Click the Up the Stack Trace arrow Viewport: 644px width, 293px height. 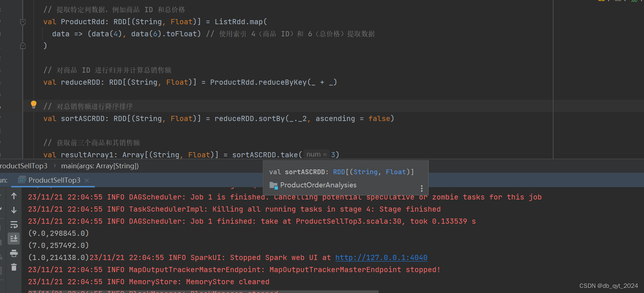click(x=14, y=196)
